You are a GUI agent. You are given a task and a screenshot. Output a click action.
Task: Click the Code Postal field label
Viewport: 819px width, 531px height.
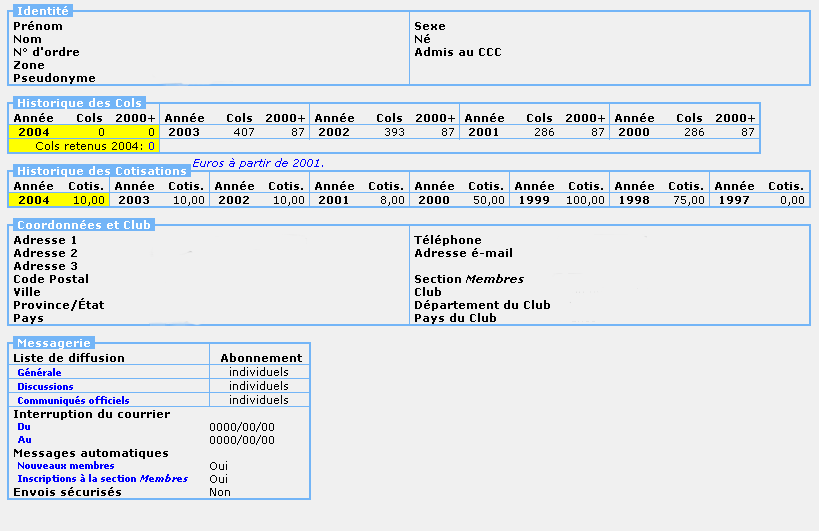[51, 279]
